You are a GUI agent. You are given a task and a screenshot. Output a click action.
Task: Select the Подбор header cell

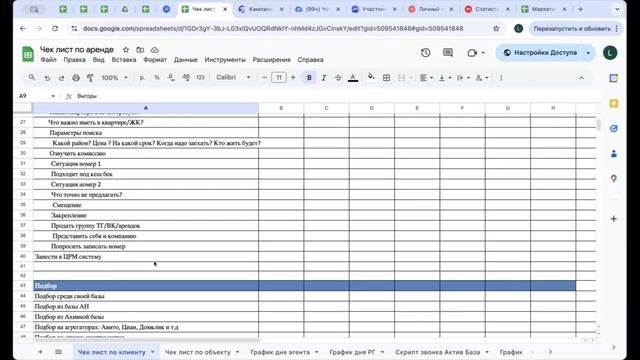click(146, 286)
